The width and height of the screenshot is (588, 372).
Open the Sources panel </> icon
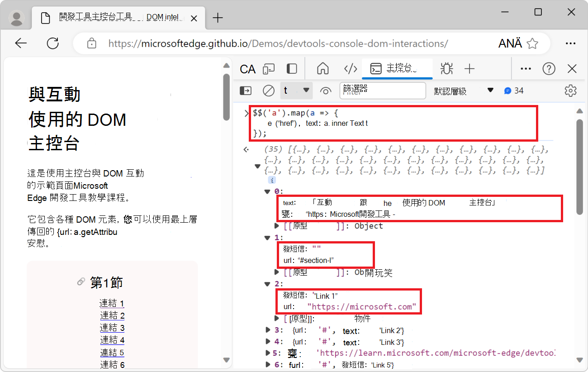click(x=351, y=69)
